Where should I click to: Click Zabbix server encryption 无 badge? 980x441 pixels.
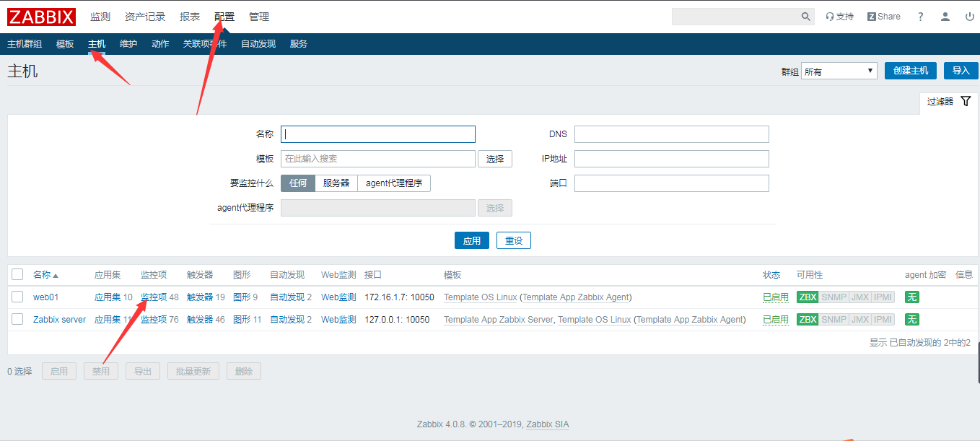pyautogui.click(x=912, y=320)
